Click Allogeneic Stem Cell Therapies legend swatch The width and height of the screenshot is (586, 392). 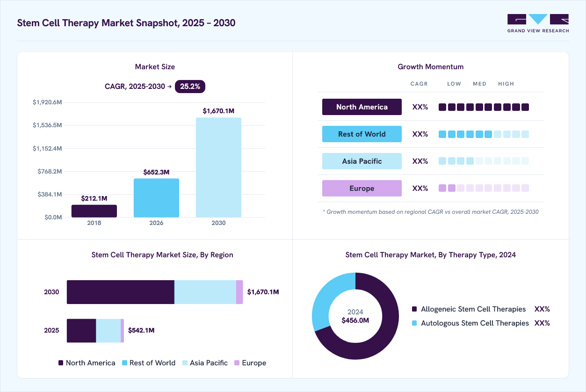414,309
